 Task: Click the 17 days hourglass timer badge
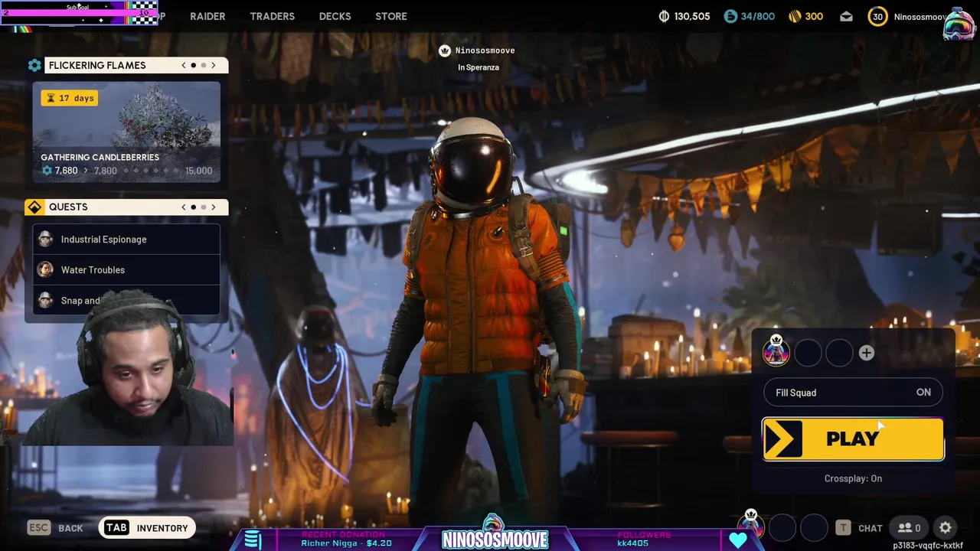pyautogui.click(x=70, y=98)
